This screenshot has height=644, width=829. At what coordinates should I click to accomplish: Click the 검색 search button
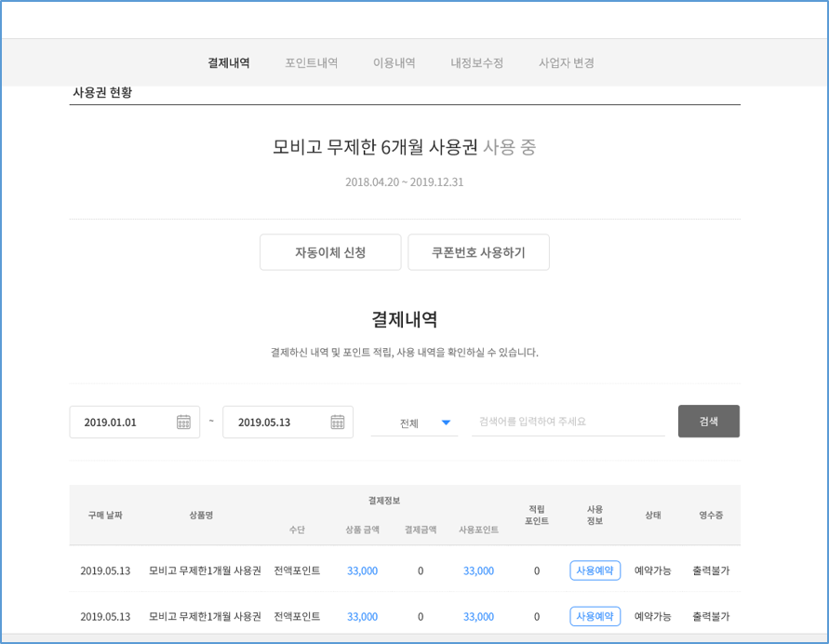tap(709, 422)
